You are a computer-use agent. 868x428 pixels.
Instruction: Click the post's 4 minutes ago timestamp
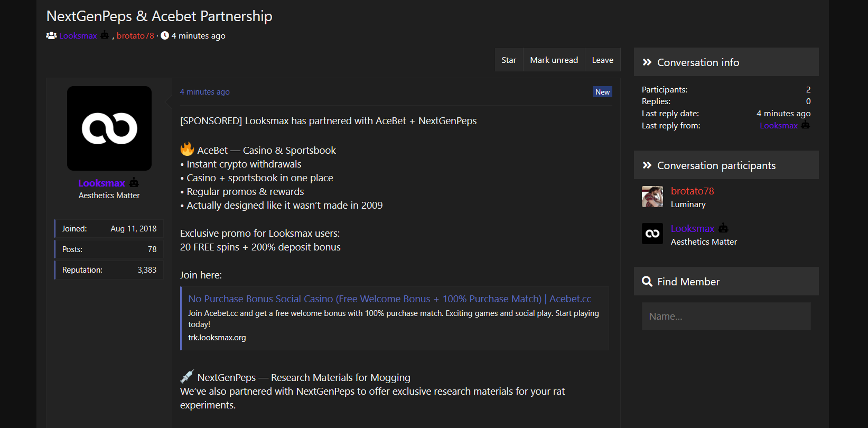[205, 92]
